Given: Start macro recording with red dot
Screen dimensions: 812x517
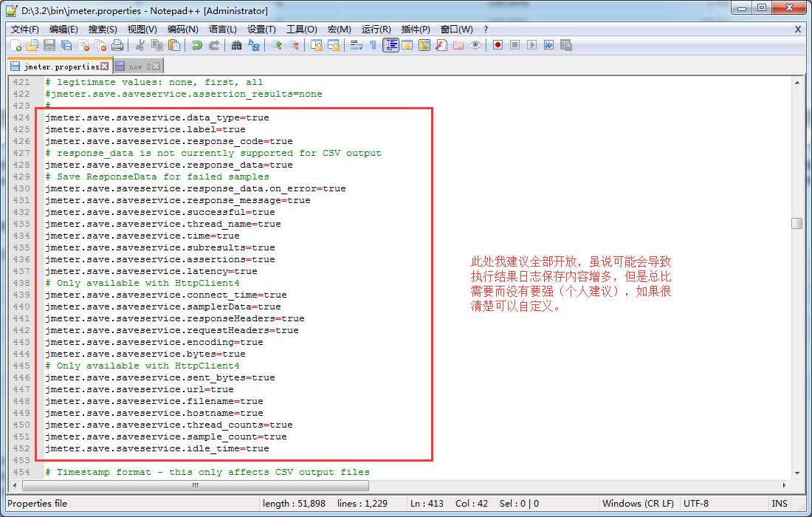Looking at the screenshot, I should click(x=498, y=46).
